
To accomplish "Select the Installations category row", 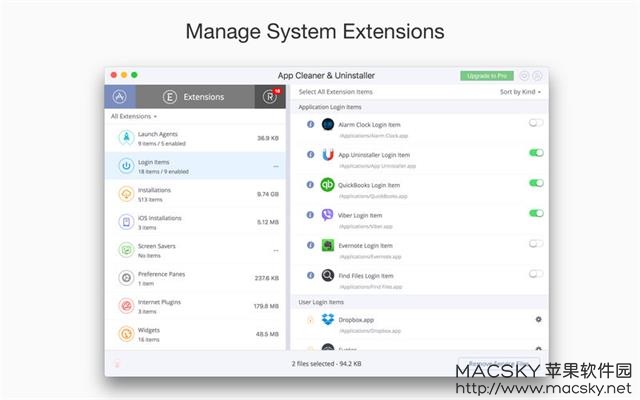I will [x=195, y=194].
